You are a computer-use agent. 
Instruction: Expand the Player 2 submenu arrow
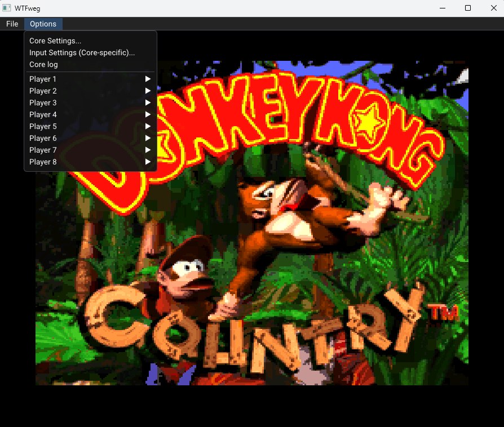[148, 91]
